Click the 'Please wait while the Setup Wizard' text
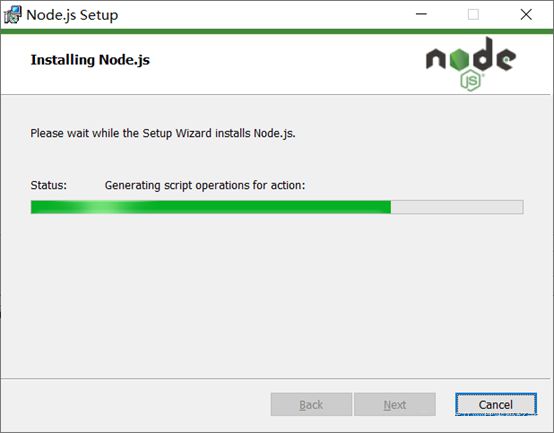Screen dimensions: 554x433 click(121, 134)
